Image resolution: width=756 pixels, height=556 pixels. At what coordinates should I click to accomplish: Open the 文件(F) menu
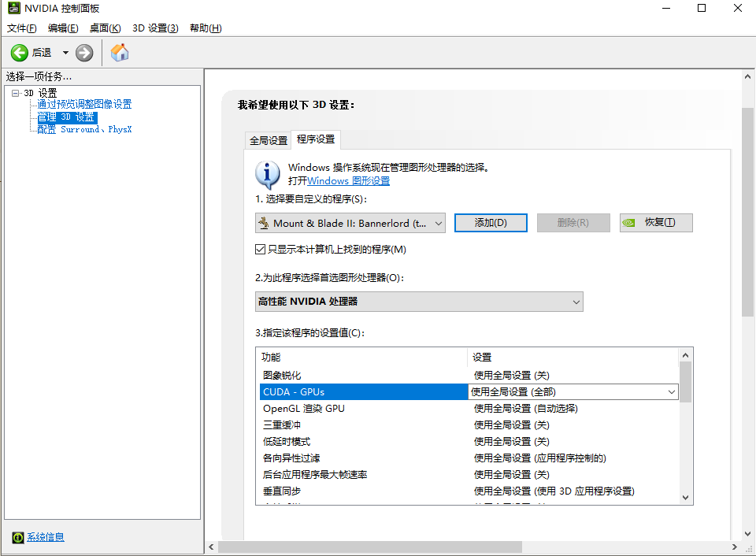point(22,28)
